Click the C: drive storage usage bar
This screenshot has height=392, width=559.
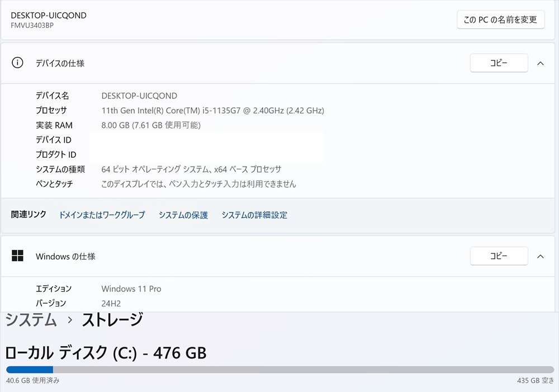point(279,370)
